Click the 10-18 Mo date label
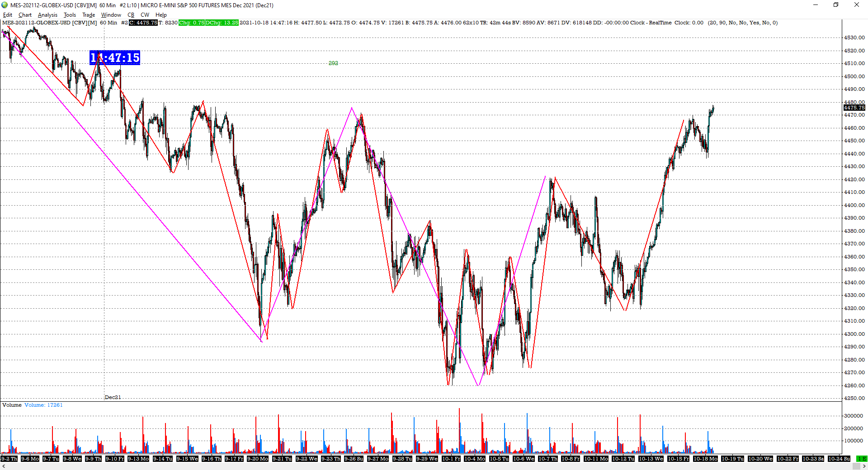 click(706, 459)
